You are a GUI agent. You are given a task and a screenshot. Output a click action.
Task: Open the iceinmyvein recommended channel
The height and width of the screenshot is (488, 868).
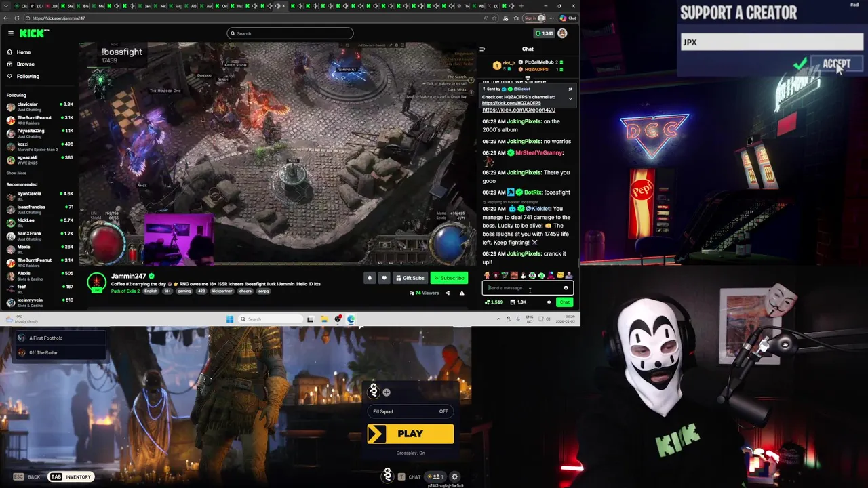coord(39,302)
